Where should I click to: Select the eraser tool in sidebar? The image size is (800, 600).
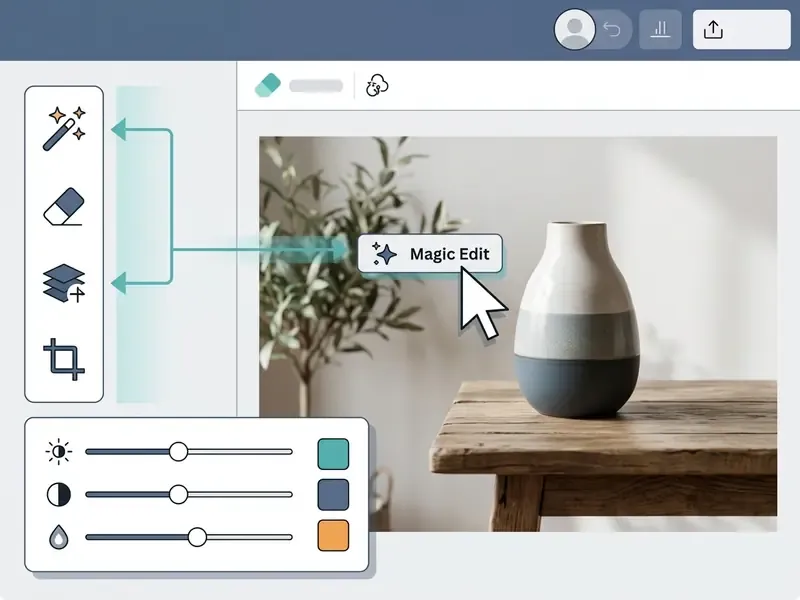[x=64, y=207]
